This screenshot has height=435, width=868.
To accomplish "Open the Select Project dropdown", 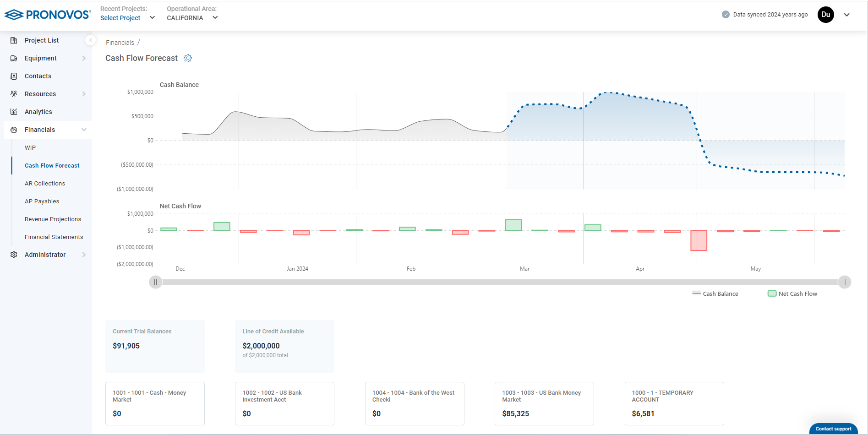I will tap(127, 18).
